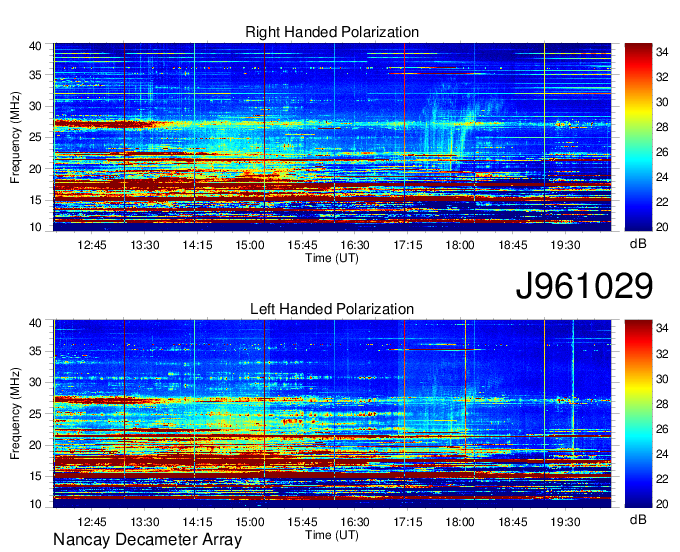Click the 32 dB value on the lower color bar
The width and height of the screenshot is (680, 552).
[662, 354]
